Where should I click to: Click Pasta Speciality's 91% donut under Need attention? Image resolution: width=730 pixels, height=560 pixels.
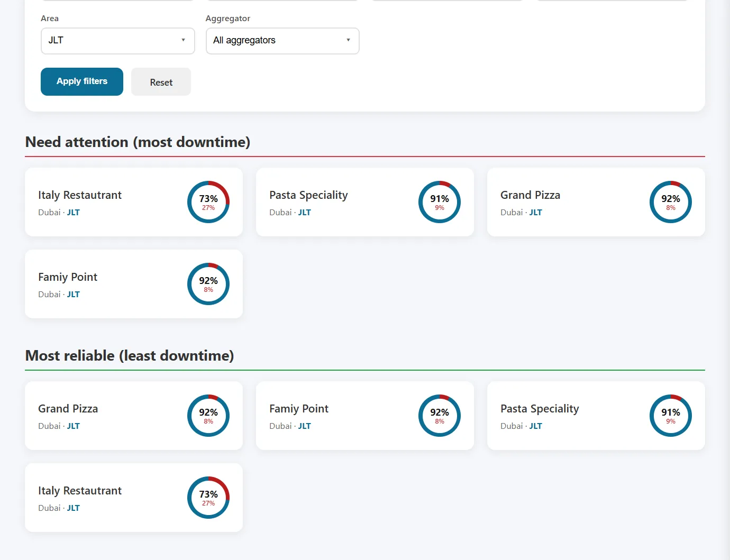[x=439, y=202]
